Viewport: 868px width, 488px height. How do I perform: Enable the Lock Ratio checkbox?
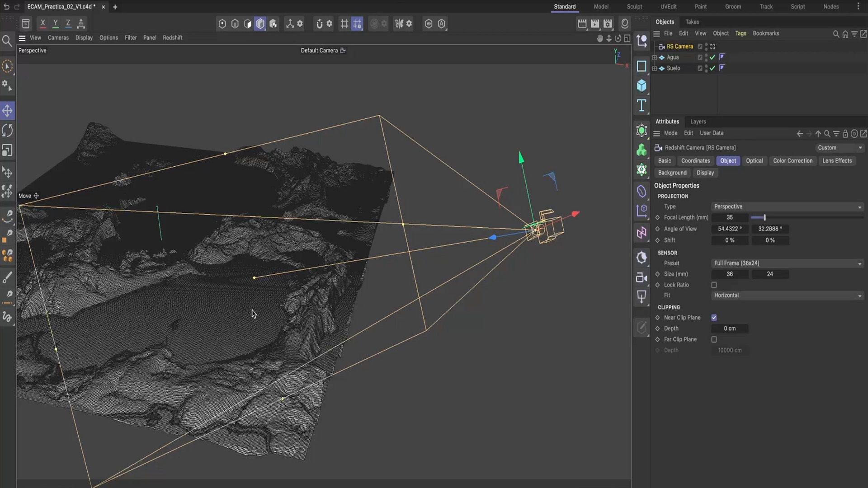point(714,285)
